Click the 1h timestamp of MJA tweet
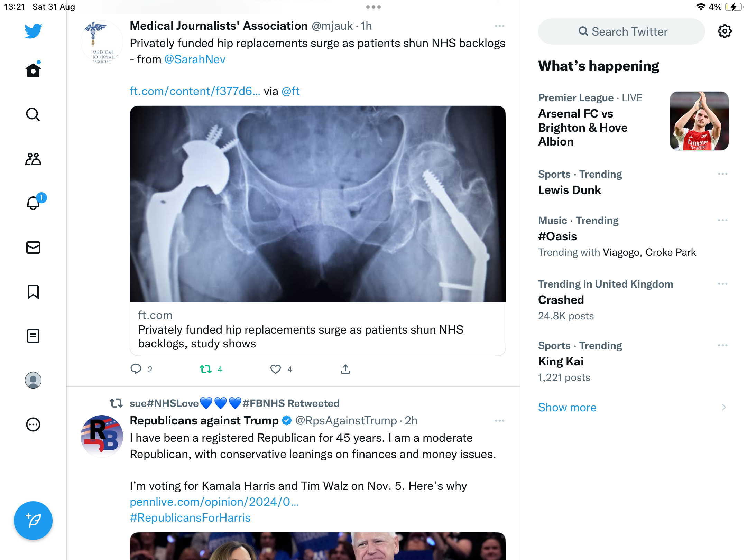This screenshot has width=747, height=560. click(x=366, y=26)
